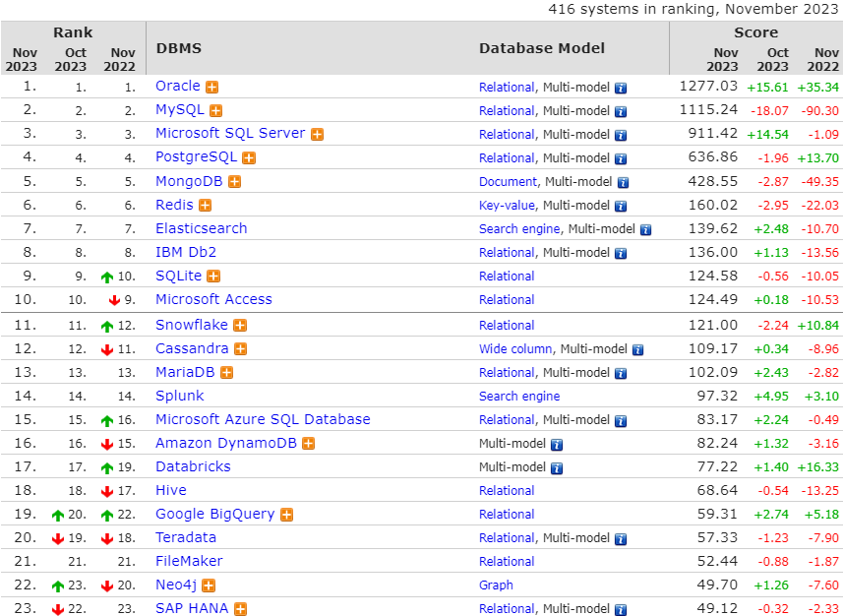The height and width of the screenshot is (616, 843).
Task: Open the IBM Db2 link
Action: [x=186, y=252]
